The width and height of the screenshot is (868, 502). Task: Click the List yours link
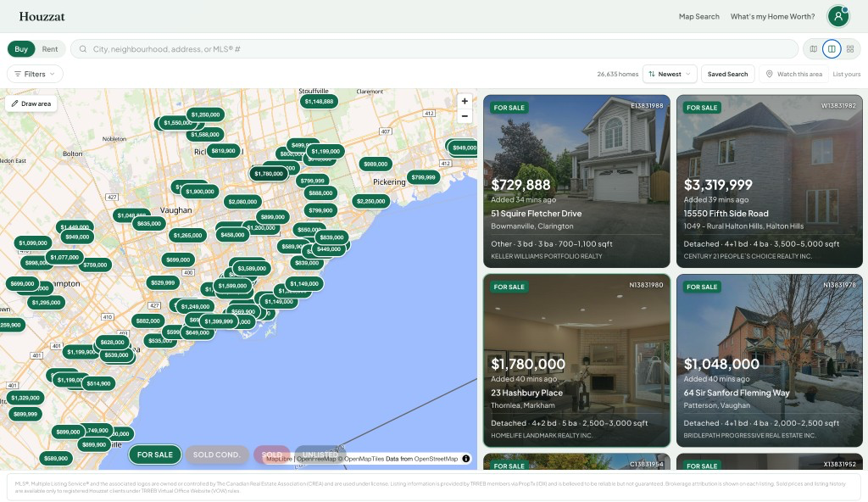tap(847, 74)
